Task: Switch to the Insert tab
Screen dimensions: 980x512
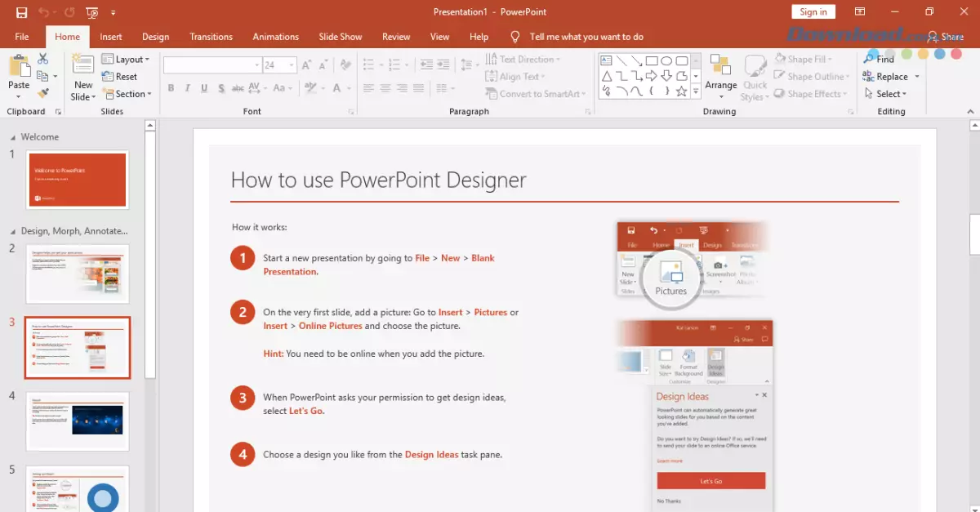Action: coord(111,37)
